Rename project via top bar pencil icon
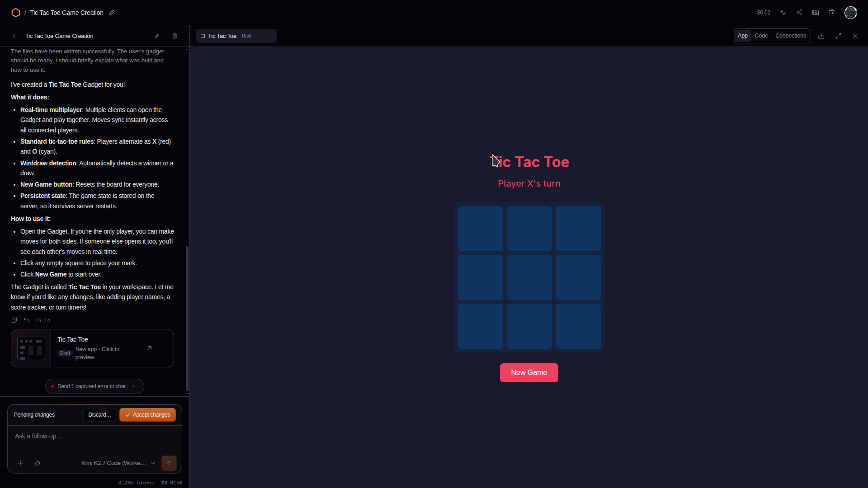Screen dimensions: 868x488 pyautogui.click(x=112, y=13)
